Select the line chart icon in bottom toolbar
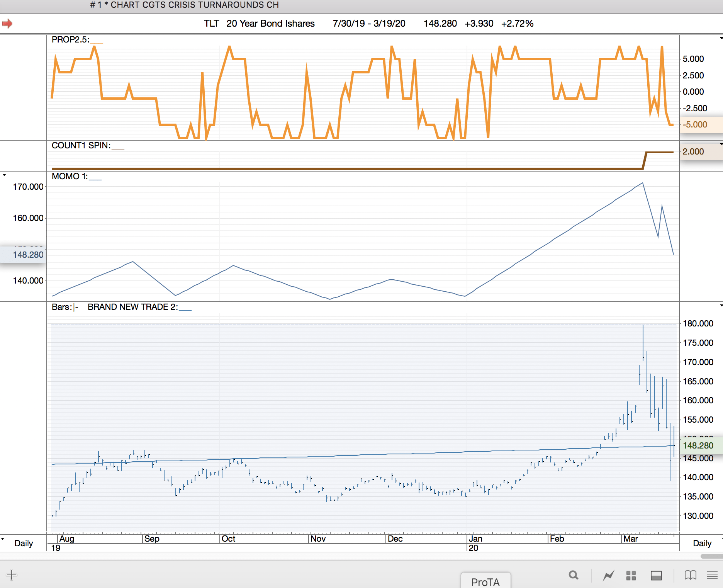This screenshot has height=588, width=723. [609, 576]
